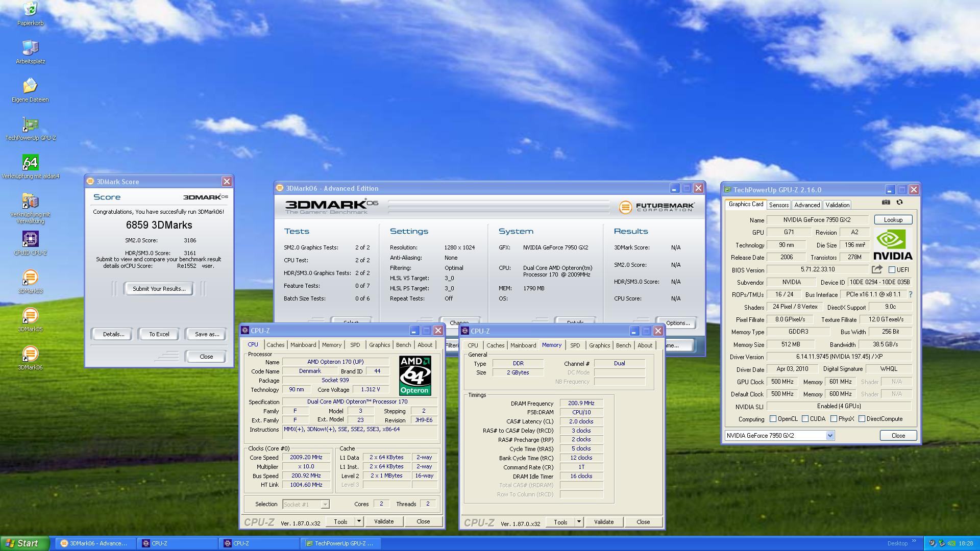This screenshot has width=980, height=551.
Task: Click Close button in GPU-Z
Action: tap(898, 436)
